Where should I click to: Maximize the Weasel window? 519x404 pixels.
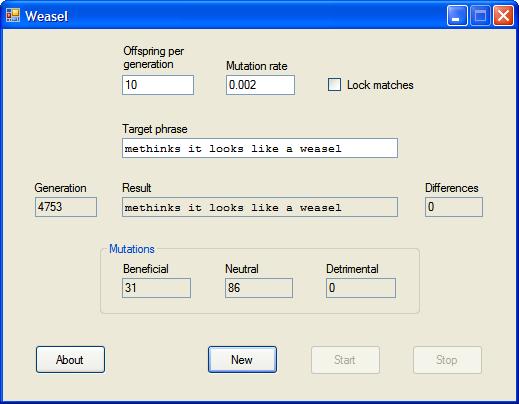480,16
